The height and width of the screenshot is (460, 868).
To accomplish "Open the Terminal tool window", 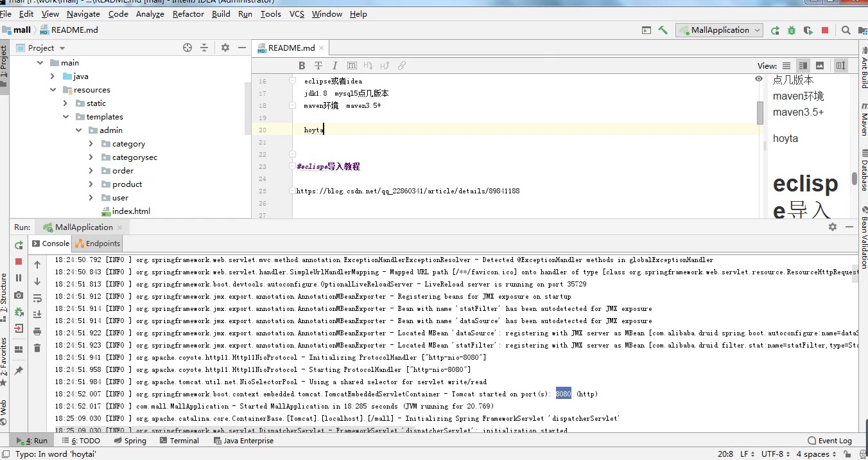I will coord(179,441).
